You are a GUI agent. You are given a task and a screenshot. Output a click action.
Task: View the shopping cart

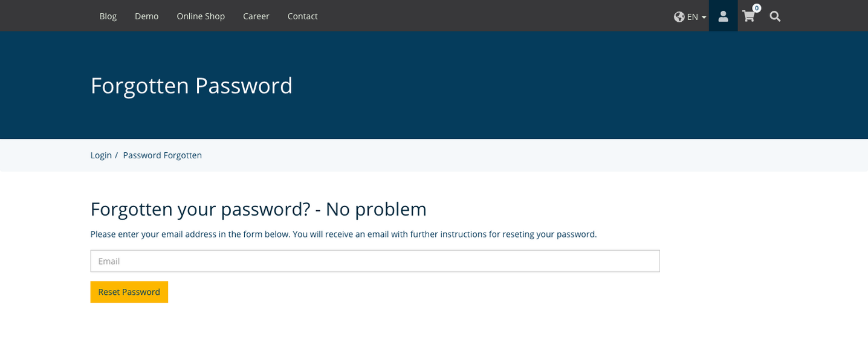point(749,16)
